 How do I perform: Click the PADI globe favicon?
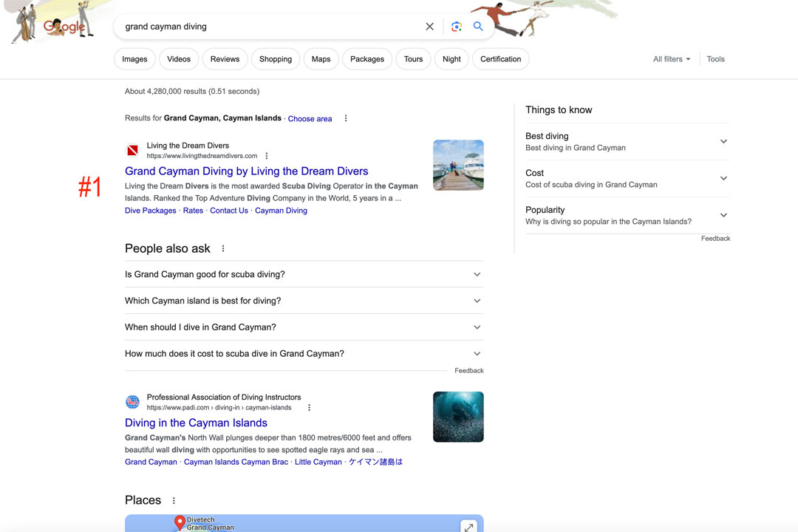coord(132,402)
